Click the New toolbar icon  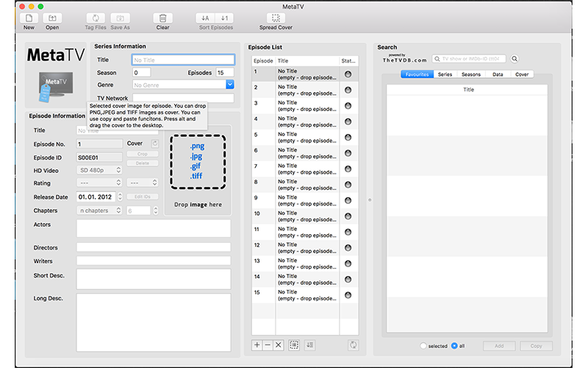(x=29, y=18)
